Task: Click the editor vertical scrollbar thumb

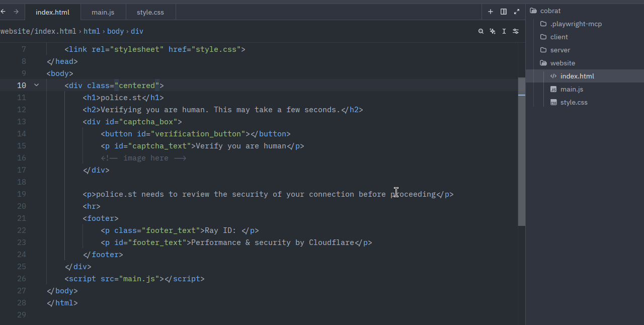Action: coord(522,151)
